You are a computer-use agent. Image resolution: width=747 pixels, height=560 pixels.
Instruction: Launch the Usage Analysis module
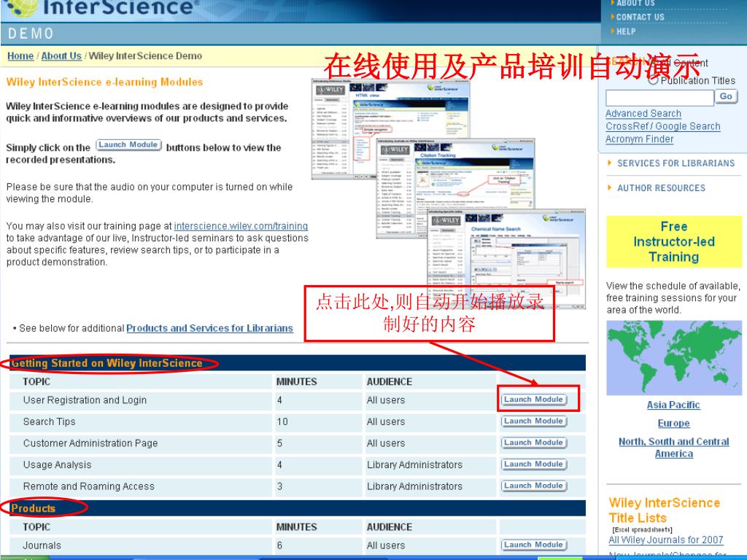tap(533, 464)
